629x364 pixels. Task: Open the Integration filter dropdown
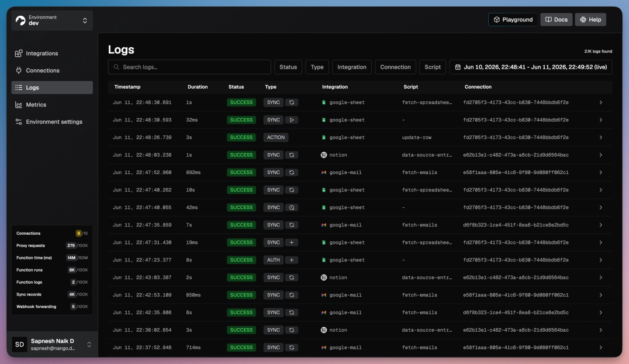[352, 67]
